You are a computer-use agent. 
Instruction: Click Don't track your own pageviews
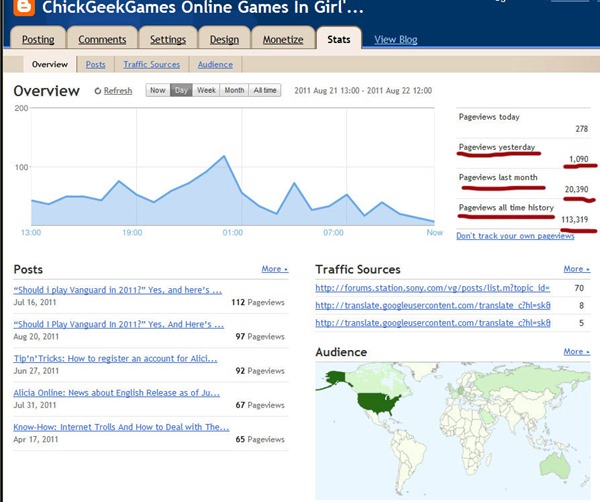click(515, 236)
